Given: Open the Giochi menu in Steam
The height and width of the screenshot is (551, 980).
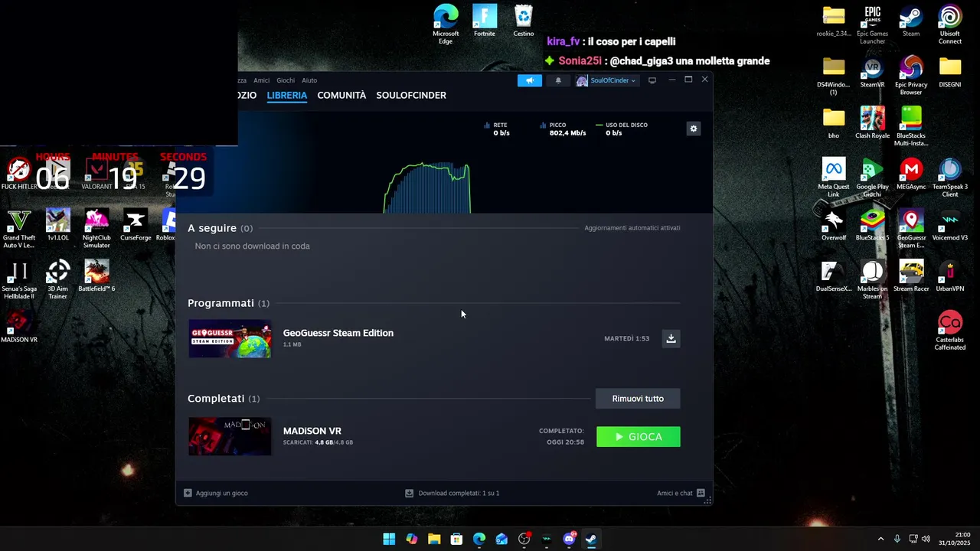Looking at the screenshot, I should tap(286, 80).
